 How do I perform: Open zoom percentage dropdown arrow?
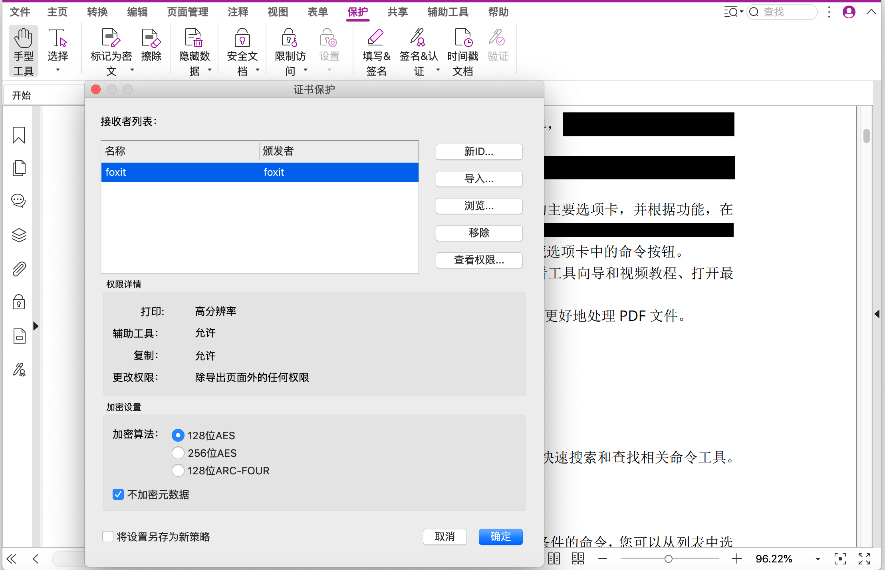pos(817,559)
